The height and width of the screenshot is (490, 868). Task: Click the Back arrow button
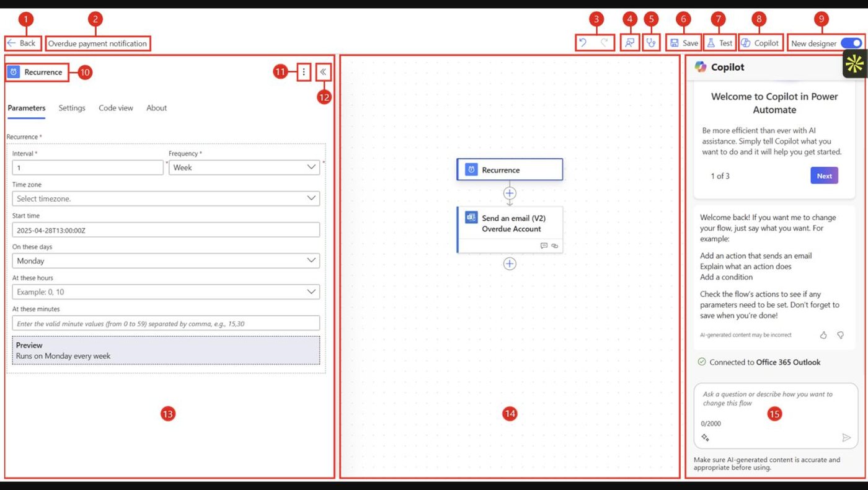coord(22,43)
